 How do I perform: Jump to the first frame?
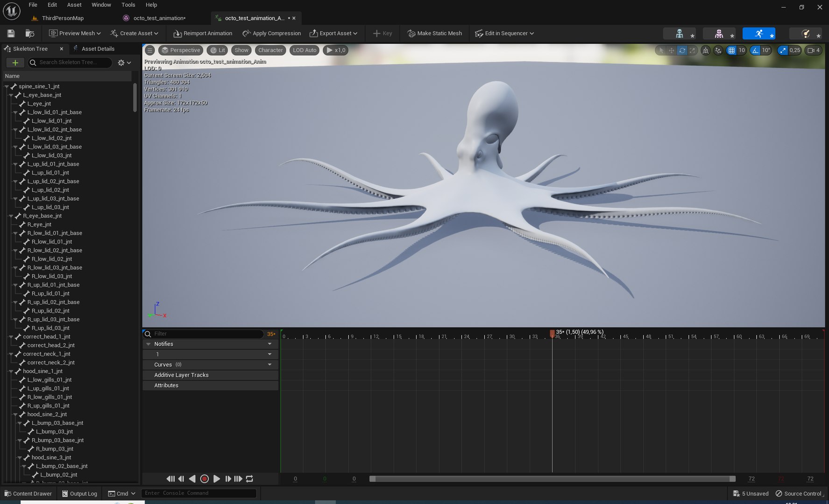click(170, 479)
